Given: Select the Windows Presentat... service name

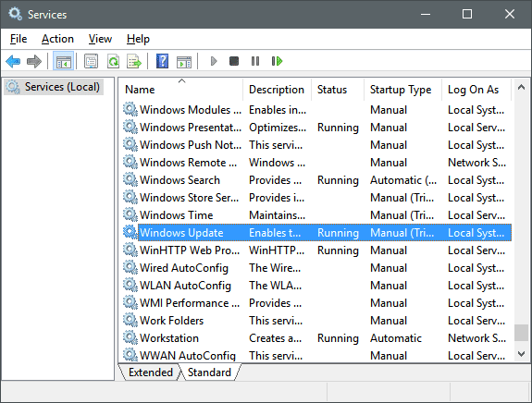Looking at the screenshot, I should click(191, 128).
